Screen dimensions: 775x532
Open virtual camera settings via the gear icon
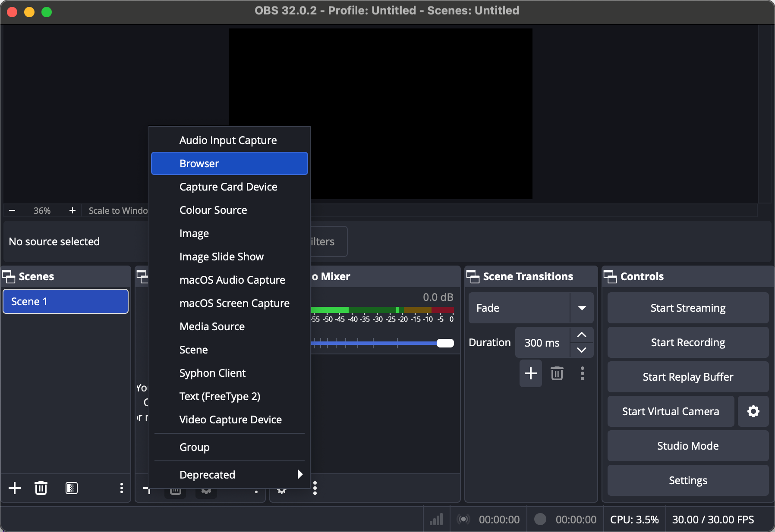pyautogui.click(x=753, y=411)
